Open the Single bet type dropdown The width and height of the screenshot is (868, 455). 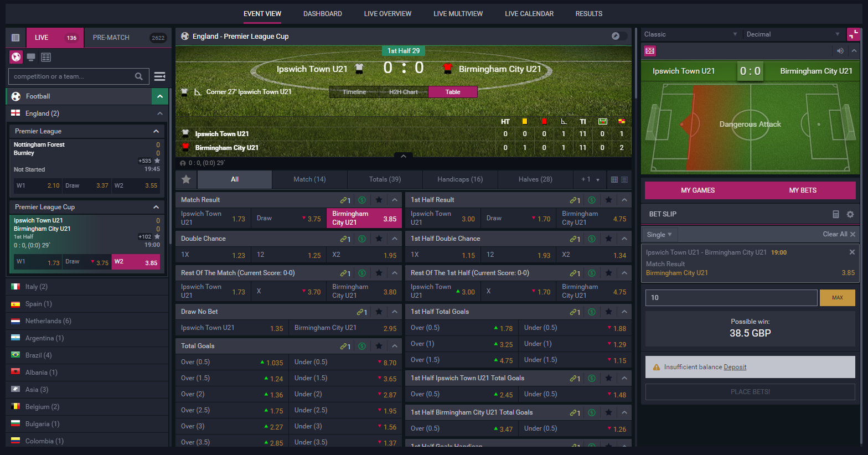[659, 235]
